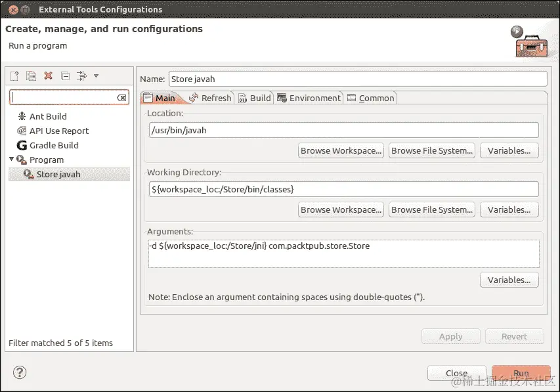This screenshot has width=560, height=392.
Task: Switch to the Environment tab
Action: pos(309,98)
